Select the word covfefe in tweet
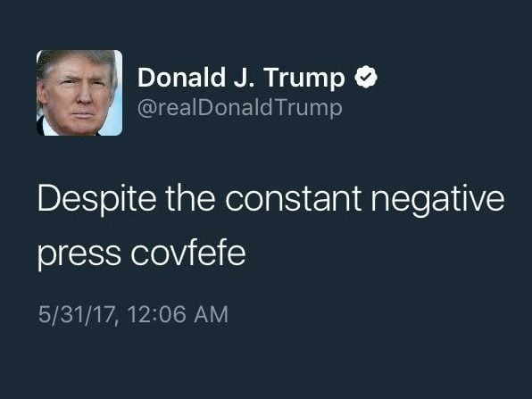 (188, 254)
